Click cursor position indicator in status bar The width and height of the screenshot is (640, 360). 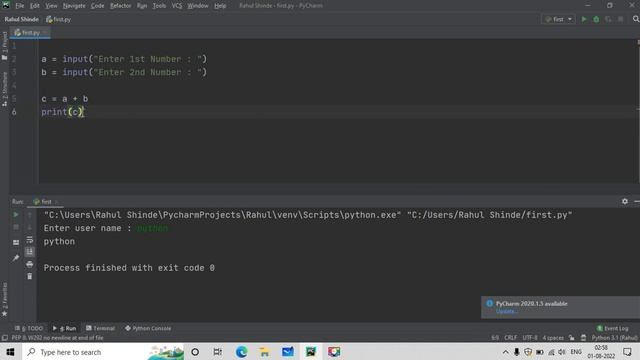click(495, 338)
